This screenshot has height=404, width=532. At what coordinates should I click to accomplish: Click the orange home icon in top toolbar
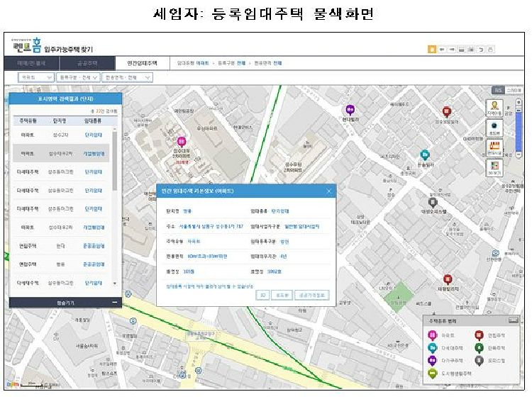coord(432,50)
